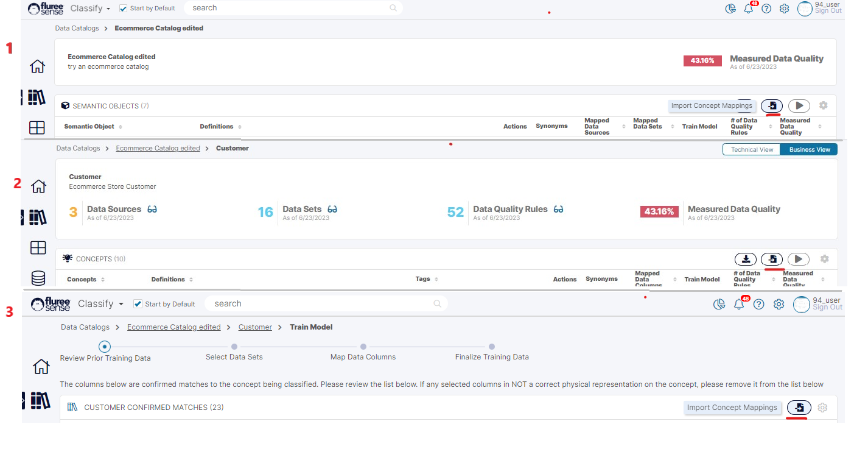Click the Customer breadcrumb link before Train Model

(x=255, y=327)
